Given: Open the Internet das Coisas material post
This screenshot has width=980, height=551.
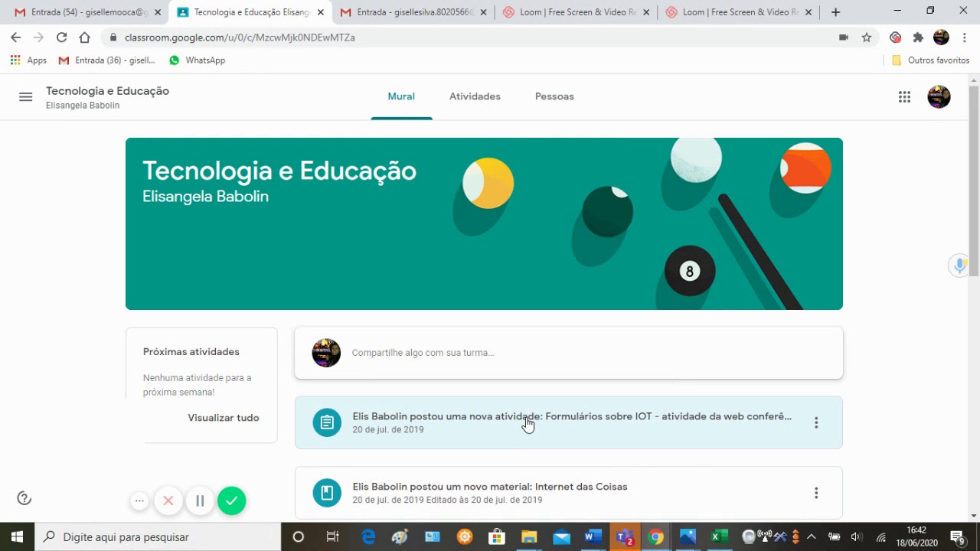Looking at the screenshot, I should tap(568, 492).
